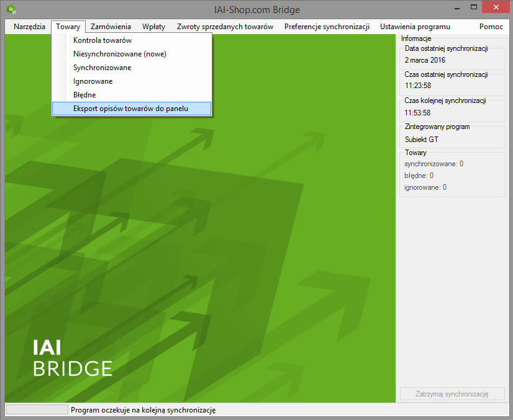Click the IAI BRIDGE logo on green background

point(72,358)
